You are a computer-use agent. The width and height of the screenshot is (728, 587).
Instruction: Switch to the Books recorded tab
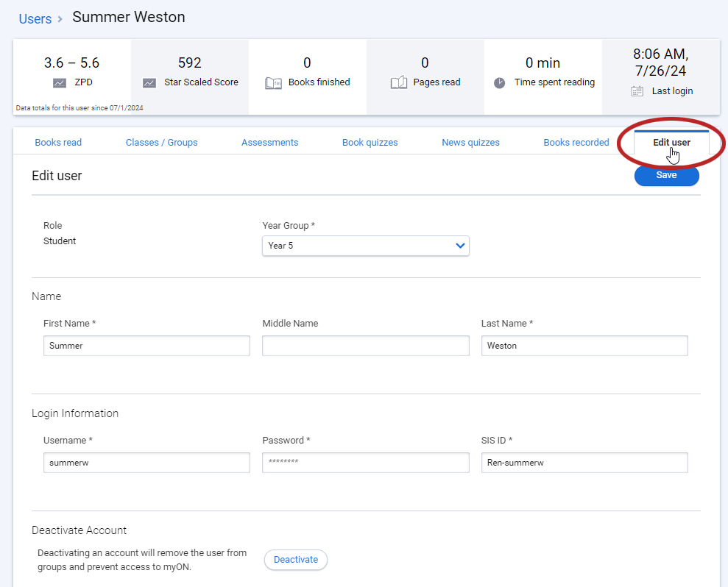(x=576, y=143)
